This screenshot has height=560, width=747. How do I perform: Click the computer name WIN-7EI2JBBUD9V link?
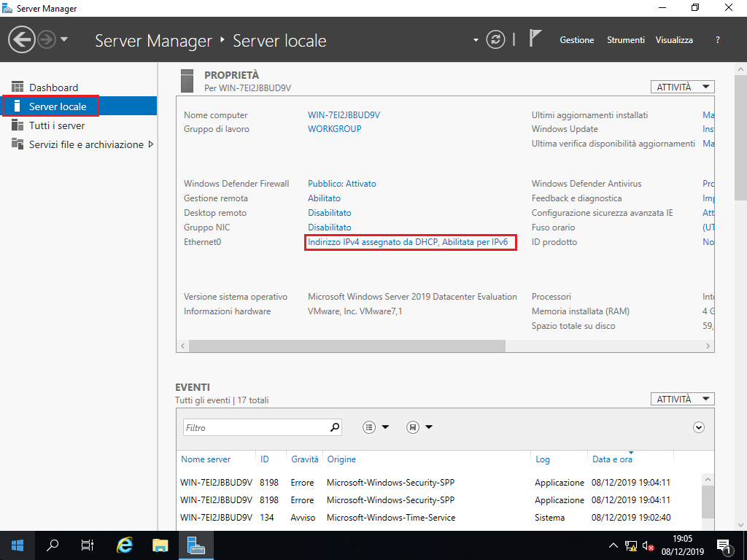(344, 114)
